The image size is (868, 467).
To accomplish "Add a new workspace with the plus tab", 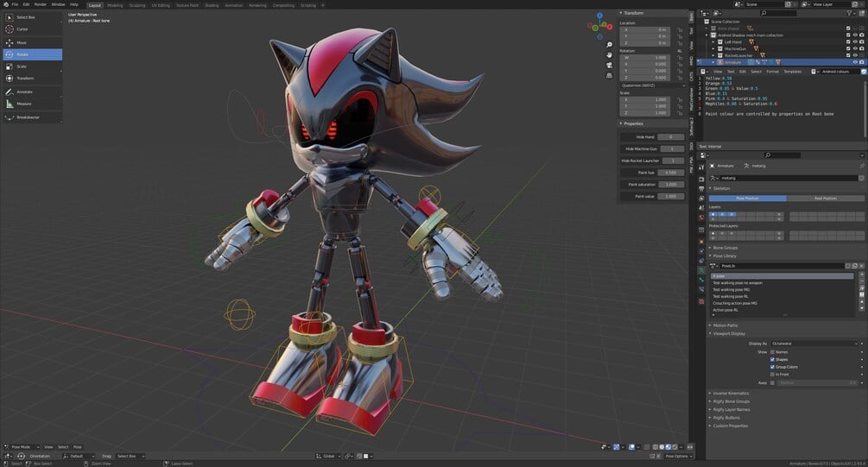I will [x=323, y=5].
